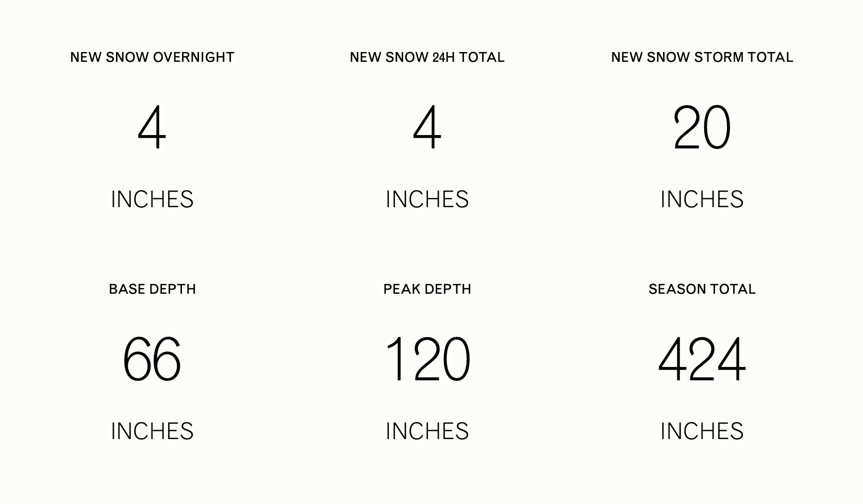The width and height of the screenshot is (863, 504).
Task: Select the peak depth value 120
Action: [x=427, y=359]
